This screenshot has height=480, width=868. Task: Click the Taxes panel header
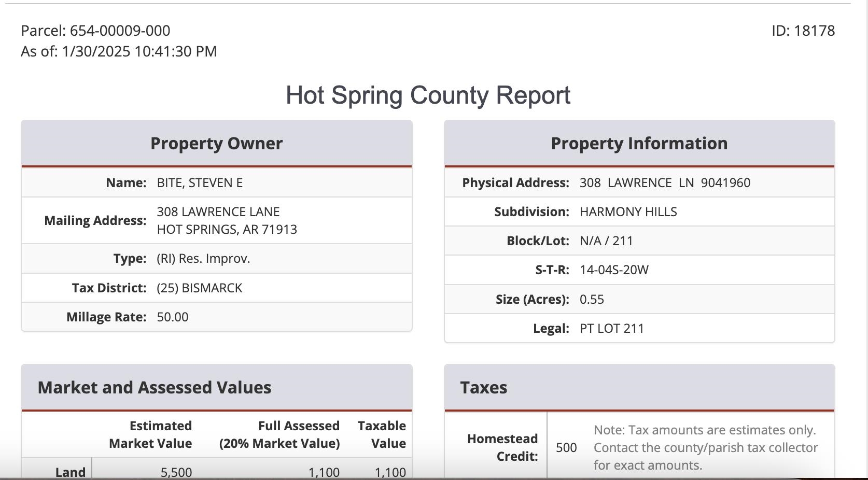pyautogui.click(x=639, y=388)
